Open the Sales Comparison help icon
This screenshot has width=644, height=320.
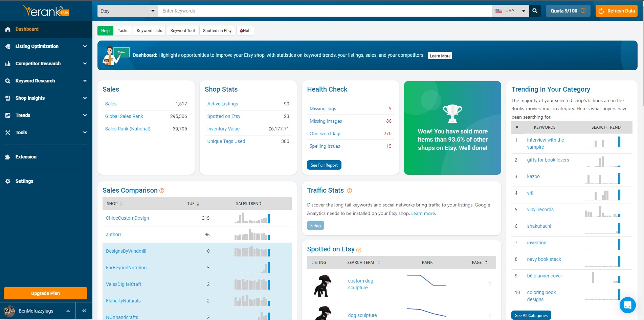coord(162,191)
